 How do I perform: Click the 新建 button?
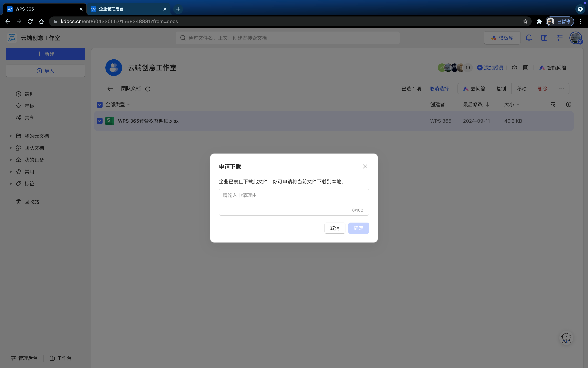[45, 54]
